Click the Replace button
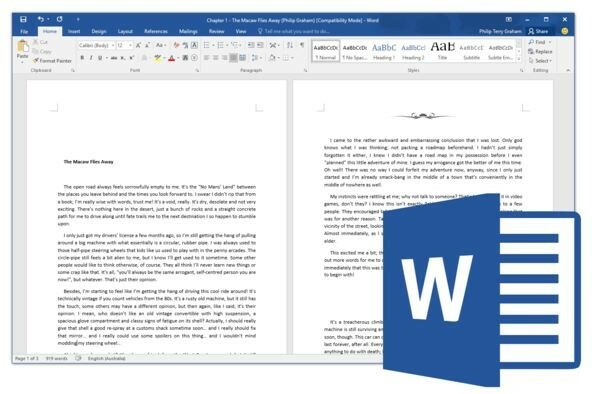This screenshot has height=394, width=592. click(540, 51)
